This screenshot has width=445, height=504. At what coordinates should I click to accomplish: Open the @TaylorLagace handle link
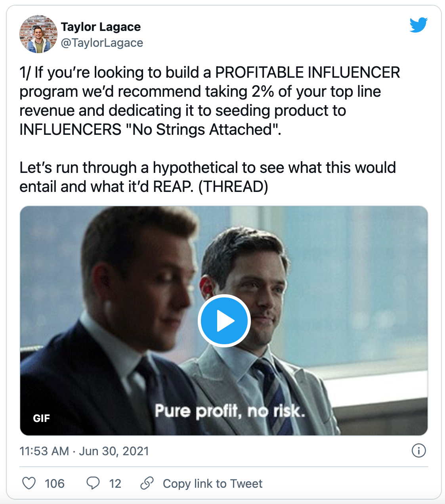[x=102, y=43]
